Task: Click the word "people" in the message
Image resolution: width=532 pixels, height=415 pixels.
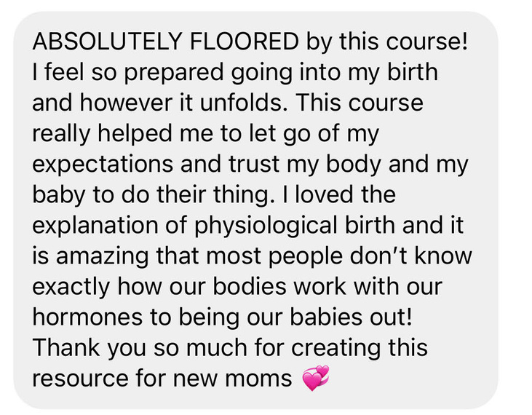Action: (x=325, y=258)
